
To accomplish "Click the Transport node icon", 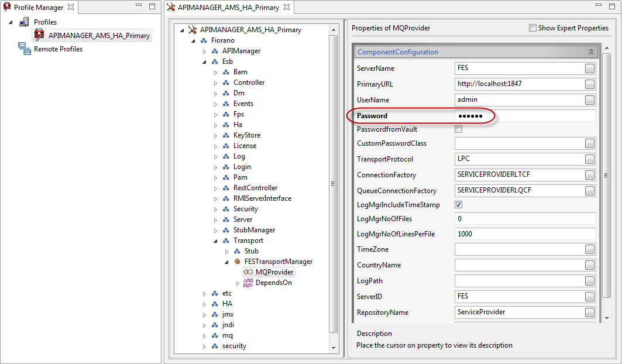I will 226,241.
